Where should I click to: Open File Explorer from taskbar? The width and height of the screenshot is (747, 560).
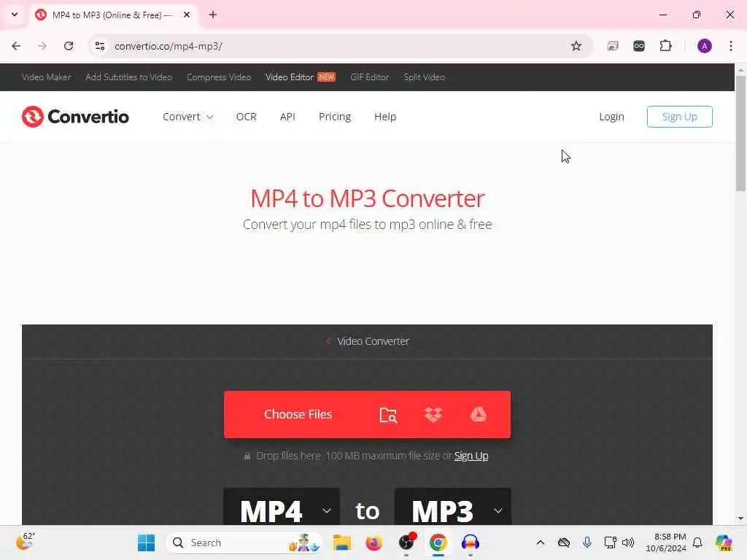pos(341,542)
